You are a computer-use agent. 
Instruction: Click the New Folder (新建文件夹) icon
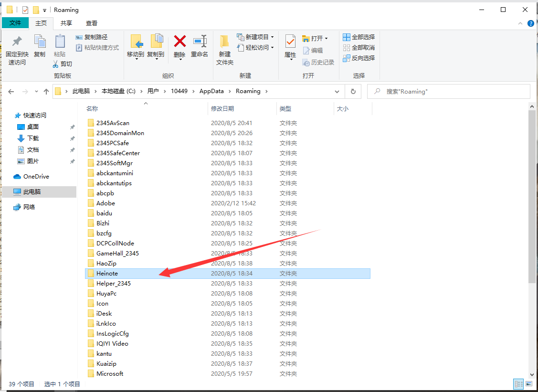point(224,42)
